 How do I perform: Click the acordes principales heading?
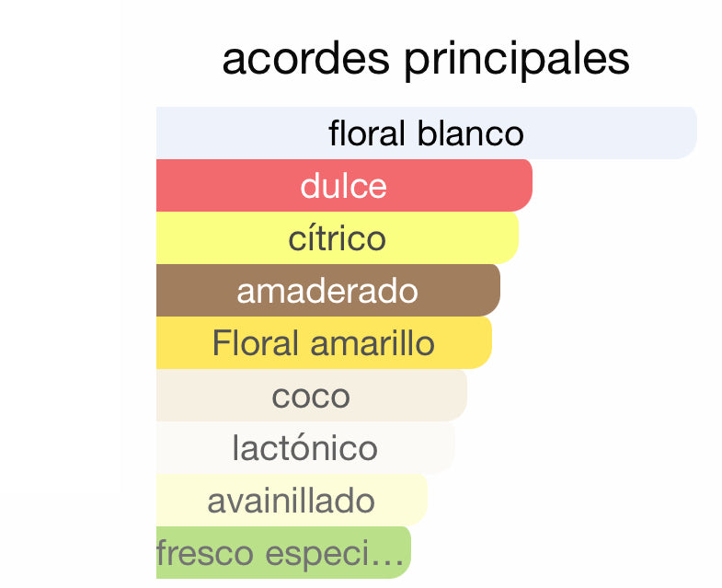pos(426,60)
